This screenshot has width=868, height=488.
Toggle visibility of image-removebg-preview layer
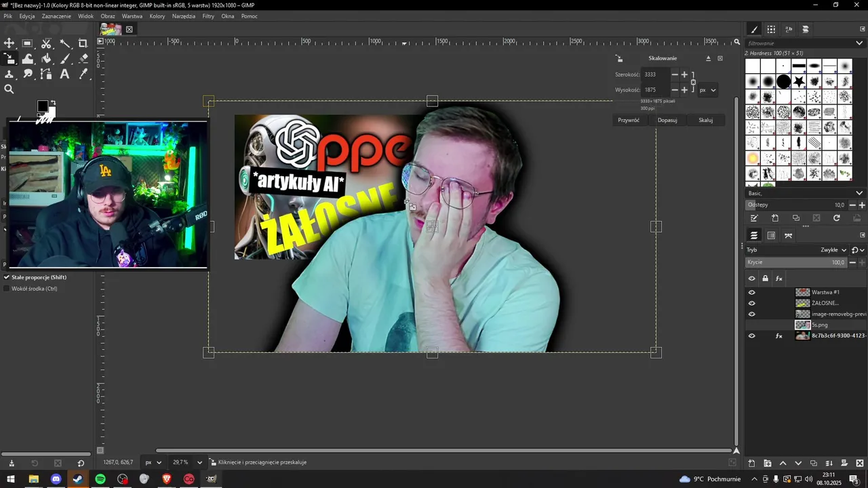coord(751,314)
